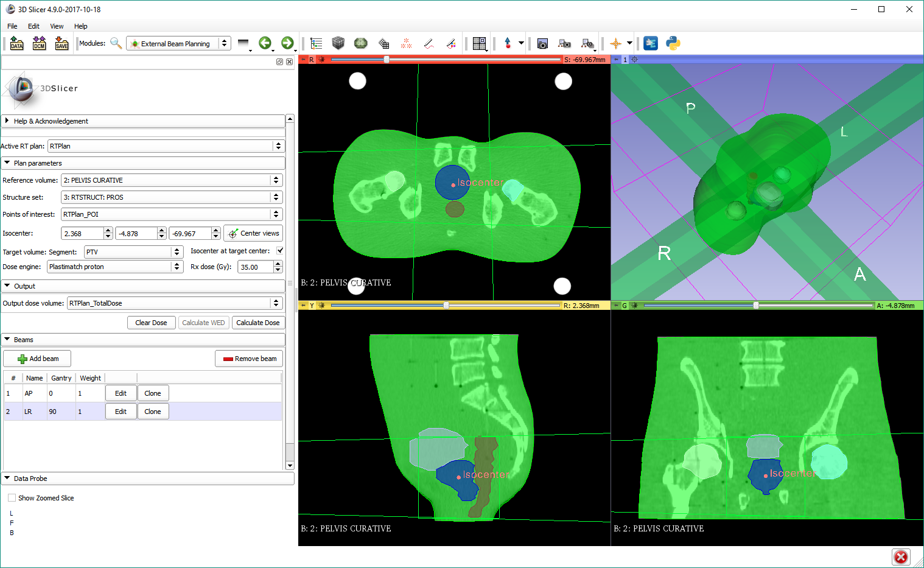
Task: Click the Calculate Dose button
Action: (x=257, y=323)
